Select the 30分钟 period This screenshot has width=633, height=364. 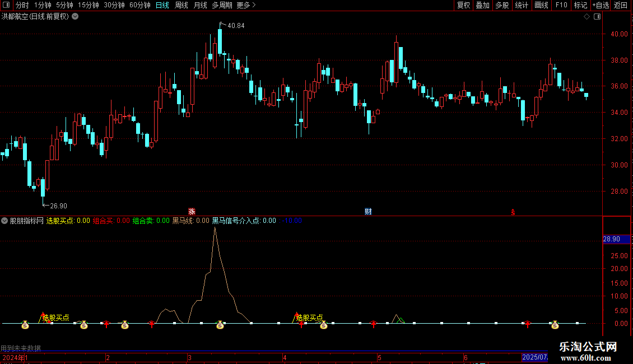point(114,5)
